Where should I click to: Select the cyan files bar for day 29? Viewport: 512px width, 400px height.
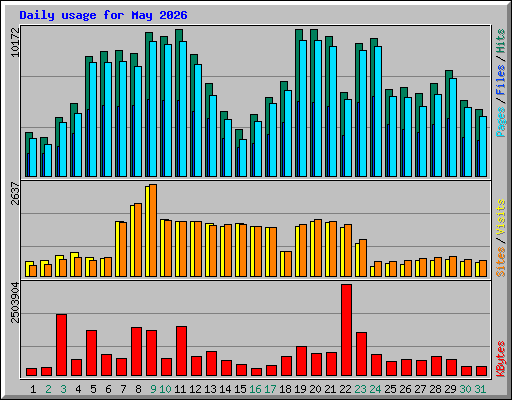click(x=453, y=127)
